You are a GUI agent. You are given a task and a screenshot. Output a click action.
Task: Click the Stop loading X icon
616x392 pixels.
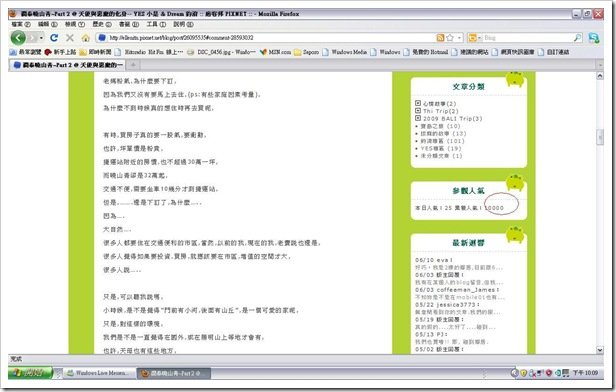click(70, 38)
